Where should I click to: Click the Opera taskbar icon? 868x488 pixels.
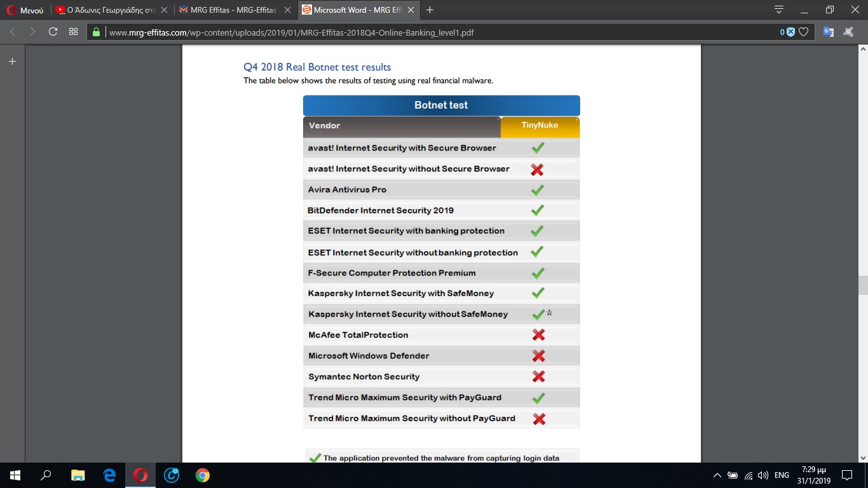140,475
